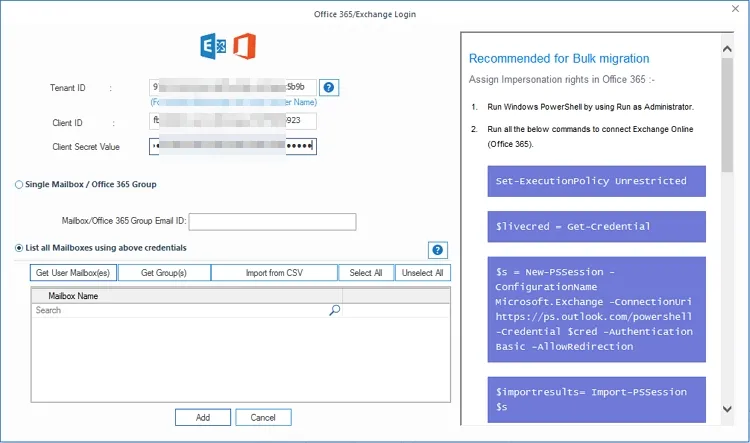Focus the Client Secret Value field
The width and height of the screenshot is (750, 443).
(x=232, y=146)
